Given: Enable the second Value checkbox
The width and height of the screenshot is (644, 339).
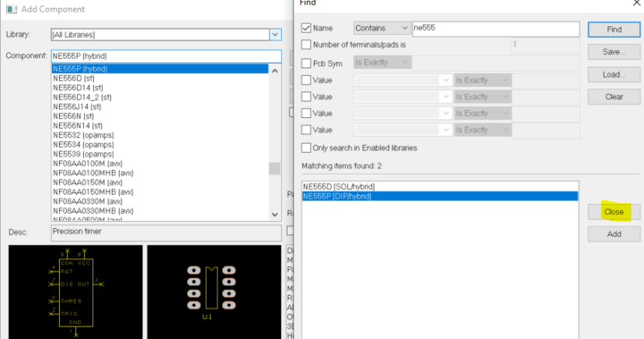Looking at the screenshot, I should click(x=306, y=96).
